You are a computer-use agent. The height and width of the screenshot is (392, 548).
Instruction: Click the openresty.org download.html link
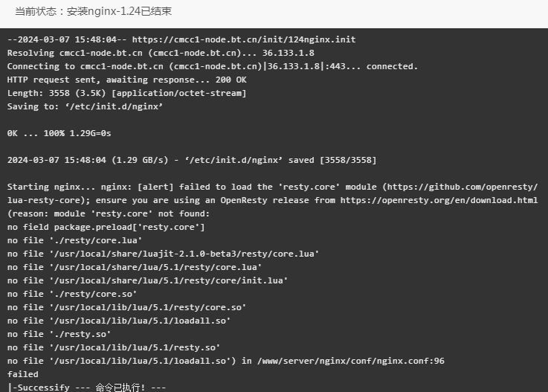[439, 200]
